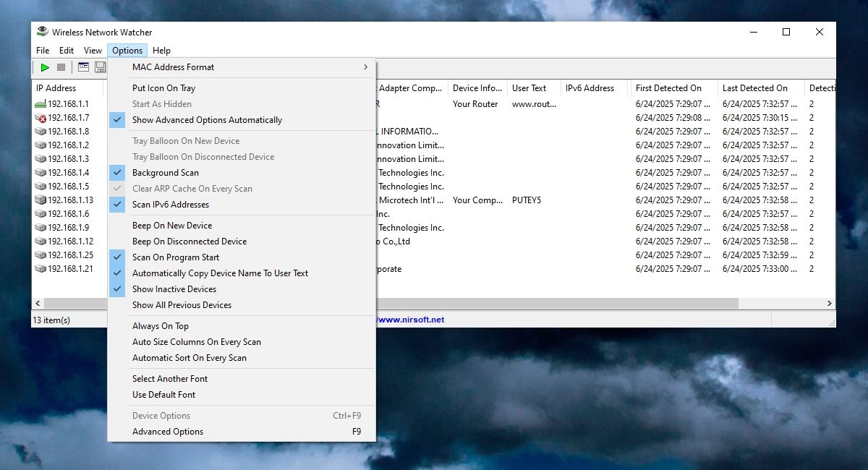868x470 pixels.
Task: Enable Put Icon On Tray
Action: (x=242, y=88)
